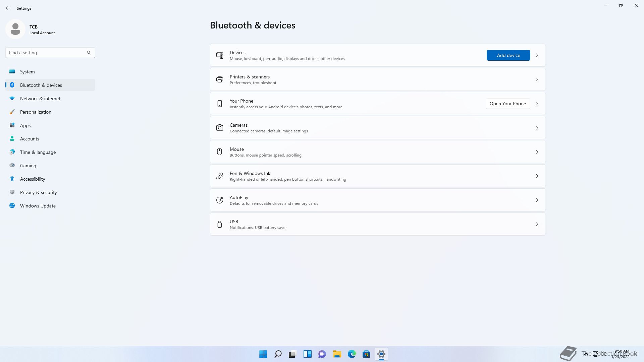Expand the Printers & scanners chevron

[537, 79]
